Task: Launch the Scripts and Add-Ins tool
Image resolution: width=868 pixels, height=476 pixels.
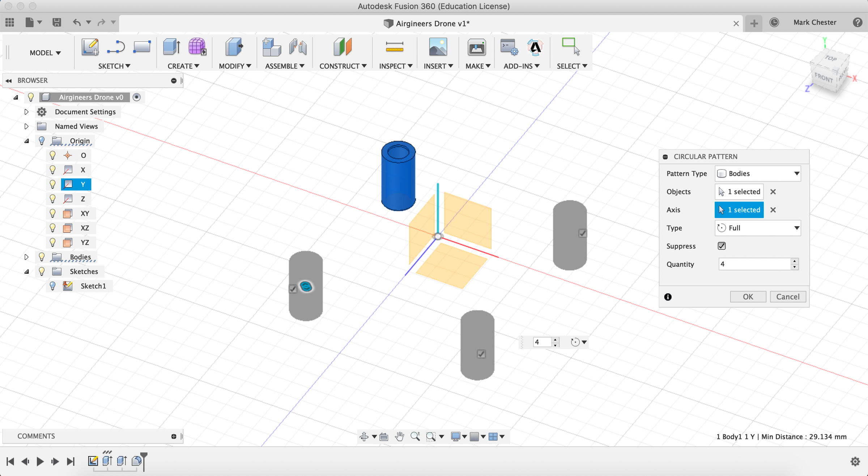Action: coord(508,47)
